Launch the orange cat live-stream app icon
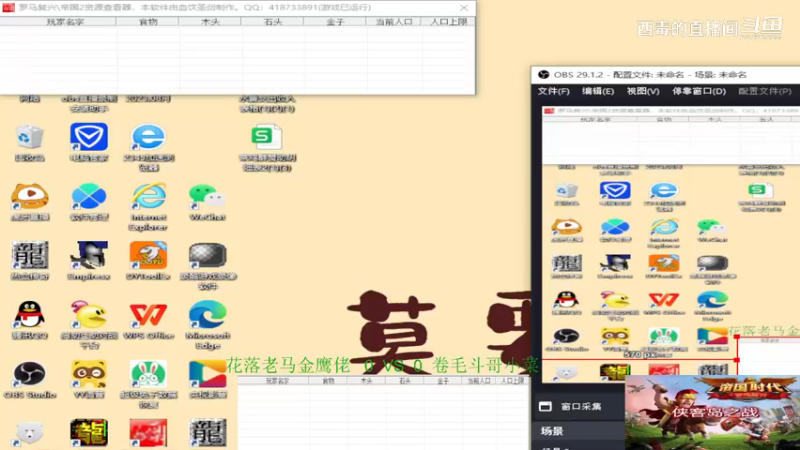The width and height of the screenshot is (800, 450). coord(30,196)
